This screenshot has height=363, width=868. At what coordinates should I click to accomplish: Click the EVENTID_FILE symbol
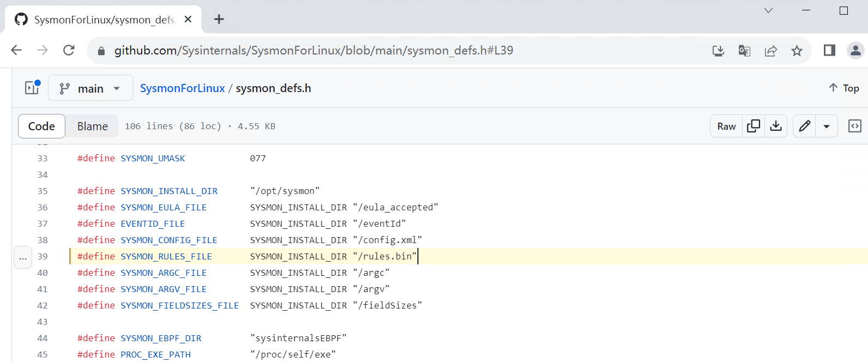pos(153,224)
